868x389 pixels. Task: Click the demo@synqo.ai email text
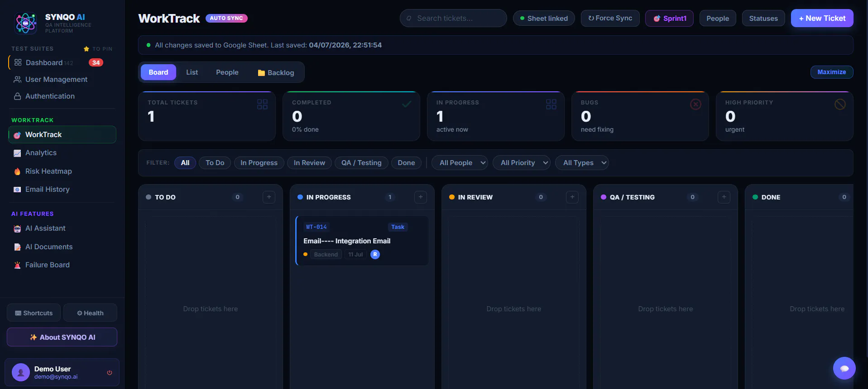(56, 377)
